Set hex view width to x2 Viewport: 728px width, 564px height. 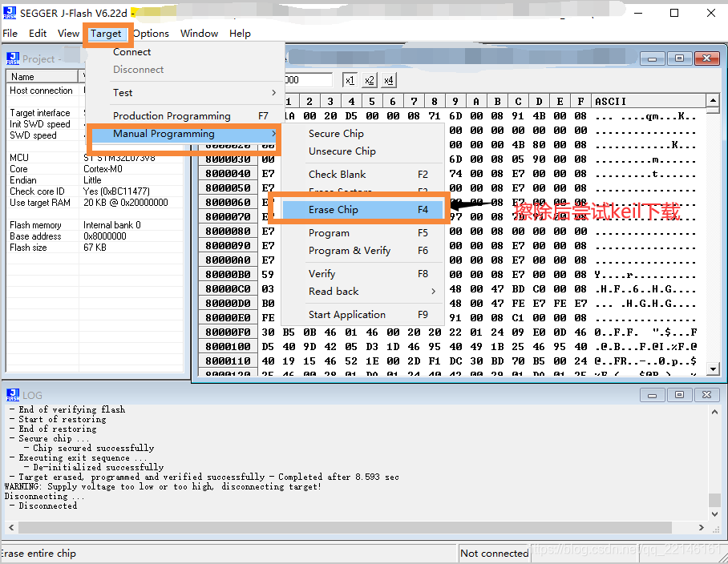click(x=369, y=80)
